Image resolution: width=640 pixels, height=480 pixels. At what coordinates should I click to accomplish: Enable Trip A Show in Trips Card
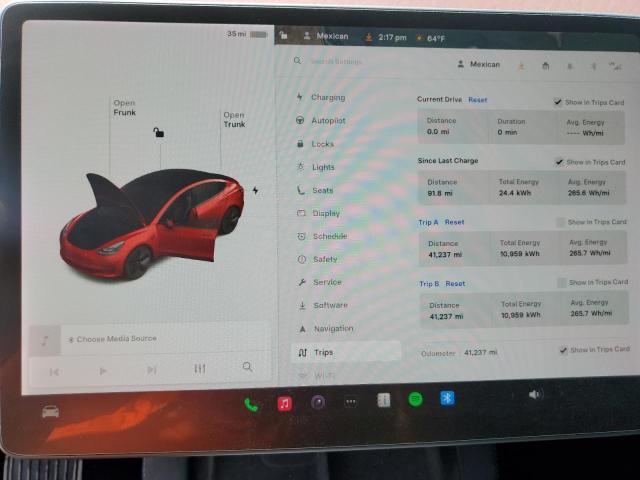[x=561, y=222]
